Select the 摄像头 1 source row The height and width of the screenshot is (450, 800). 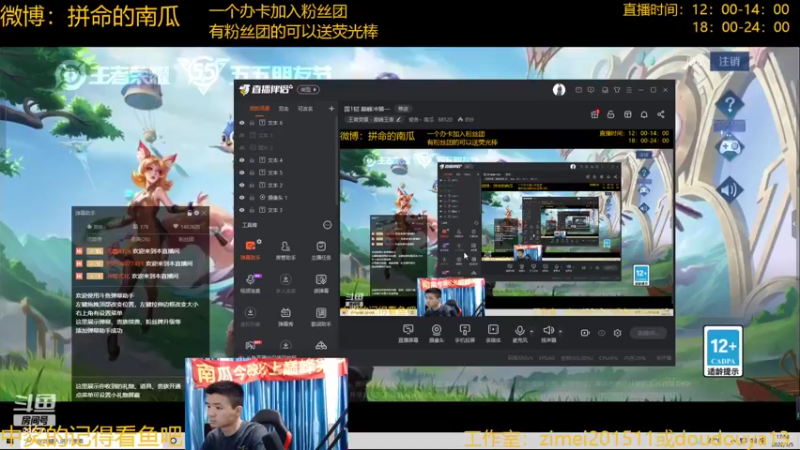[x=286, y=197]
